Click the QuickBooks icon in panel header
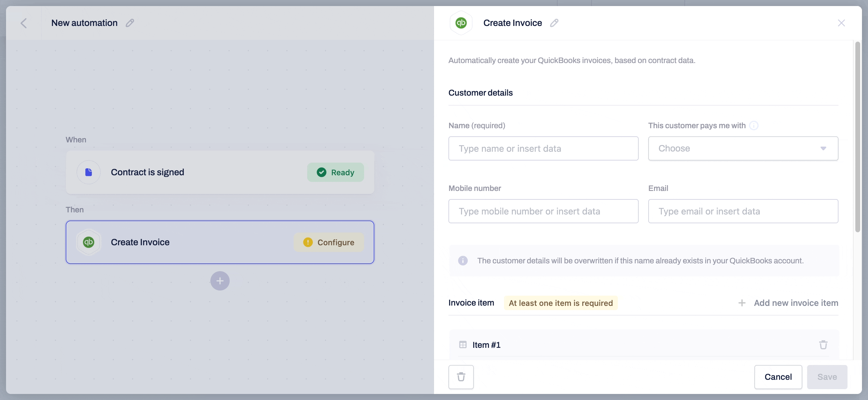The width and height of the screenshot is (868, 400). coord(461,23)
